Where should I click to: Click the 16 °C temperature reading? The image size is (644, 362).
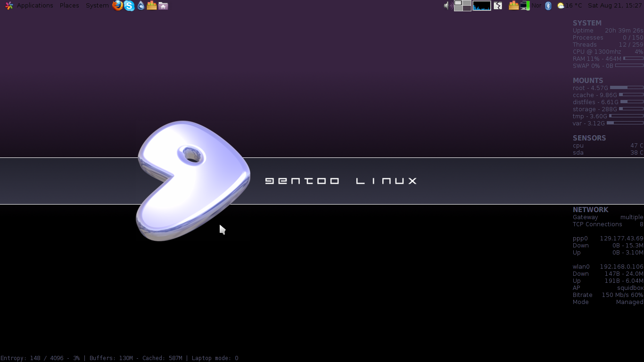pos(574,6)
